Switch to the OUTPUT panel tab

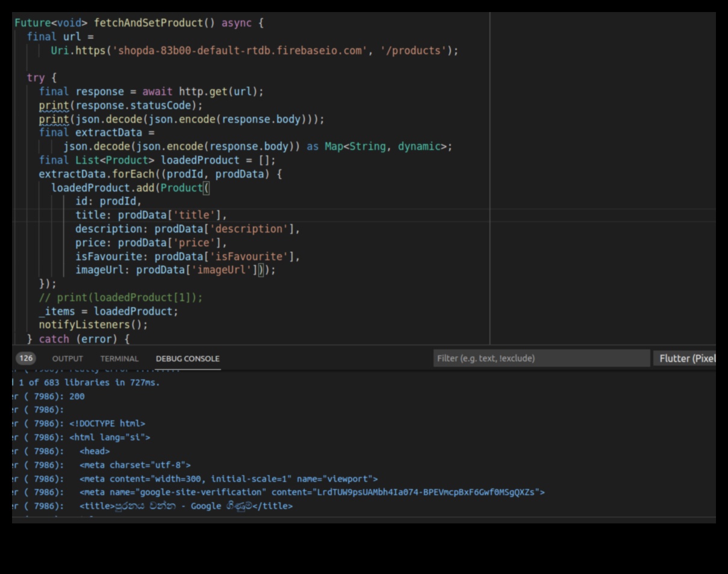point(67,358)
